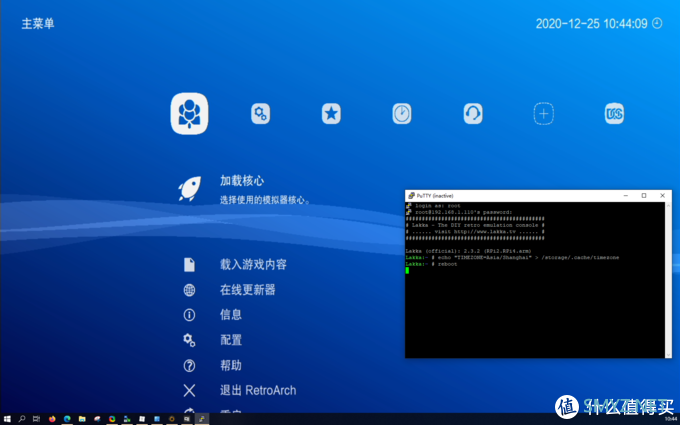Click the file icon beside 载入游戏内容
This screenshot has width=680, height=425.
click(x=189, y=265)
